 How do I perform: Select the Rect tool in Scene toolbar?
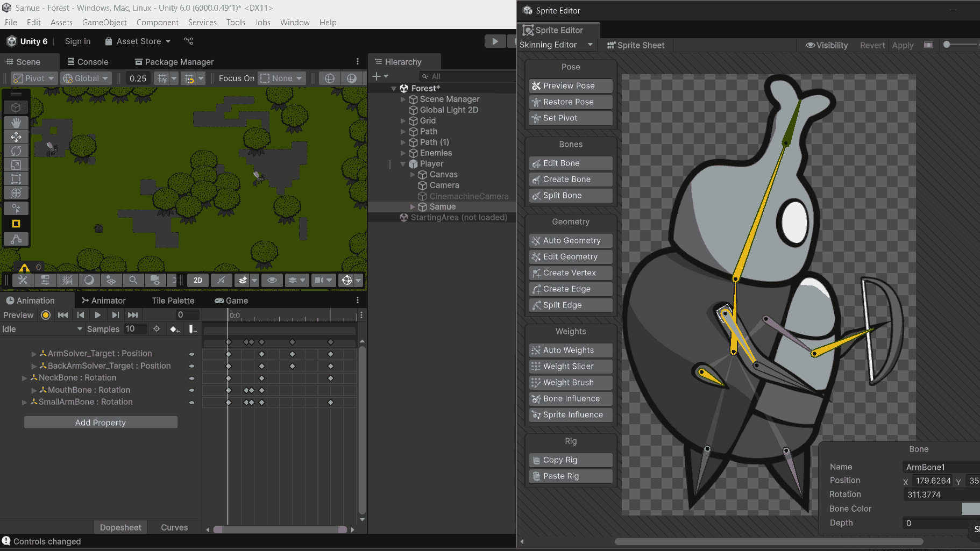pyautogui.click(x=16, y=179)
